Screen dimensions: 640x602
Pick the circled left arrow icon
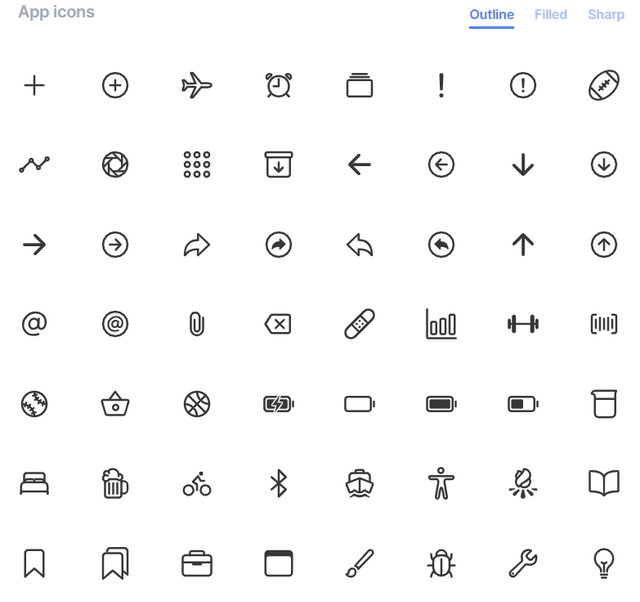point(441,165)
